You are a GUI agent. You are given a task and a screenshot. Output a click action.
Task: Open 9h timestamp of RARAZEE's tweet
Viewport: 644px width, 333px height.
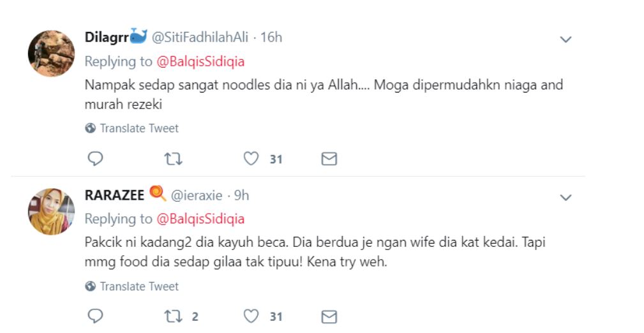241,195
